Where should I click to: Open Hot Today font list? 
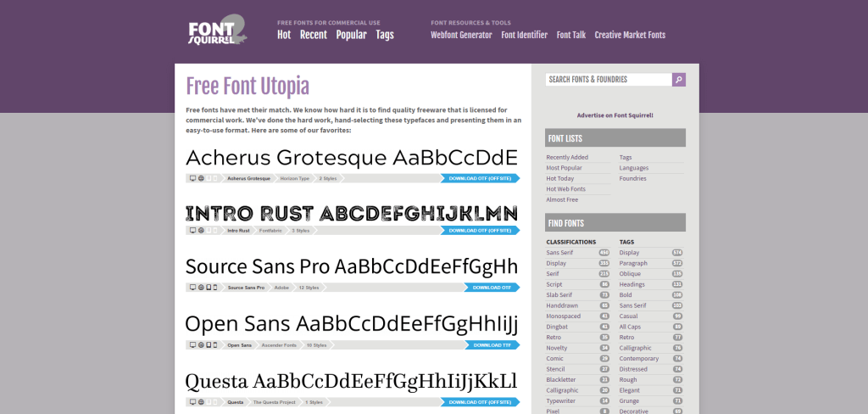560,178
